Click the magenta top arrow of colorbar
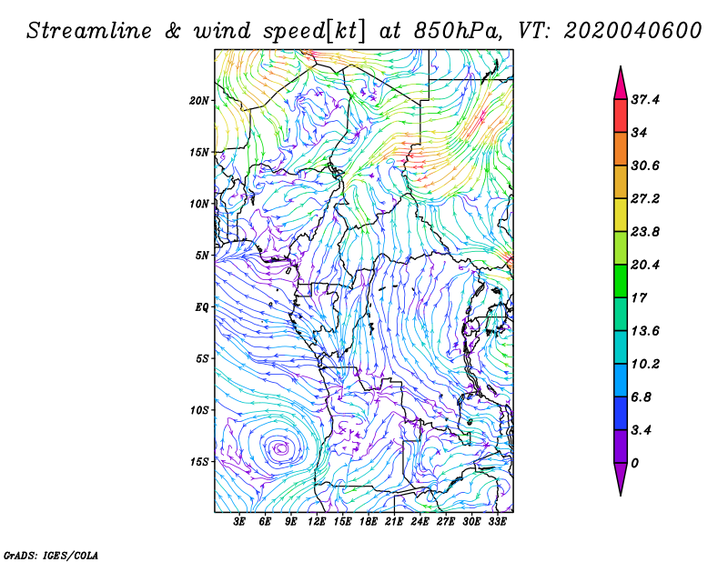 621,84
